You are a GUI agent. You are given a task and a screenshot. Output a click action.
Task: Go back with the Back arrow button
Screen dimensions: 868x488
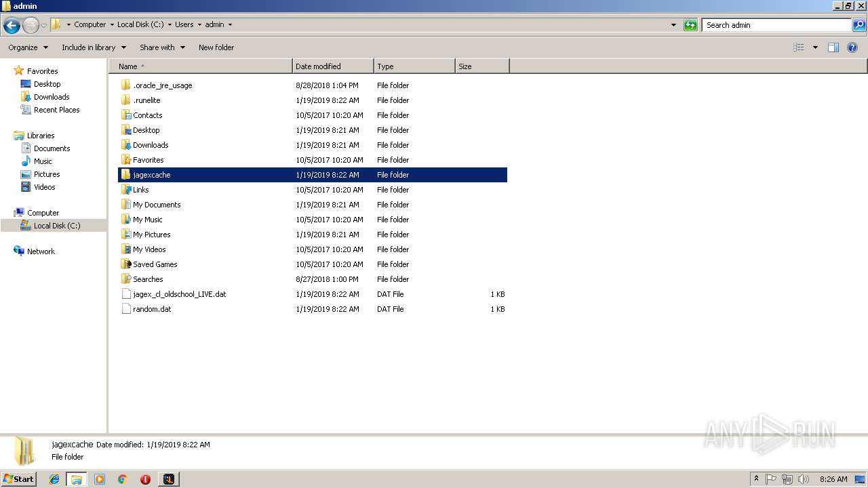tap(12, 25)
